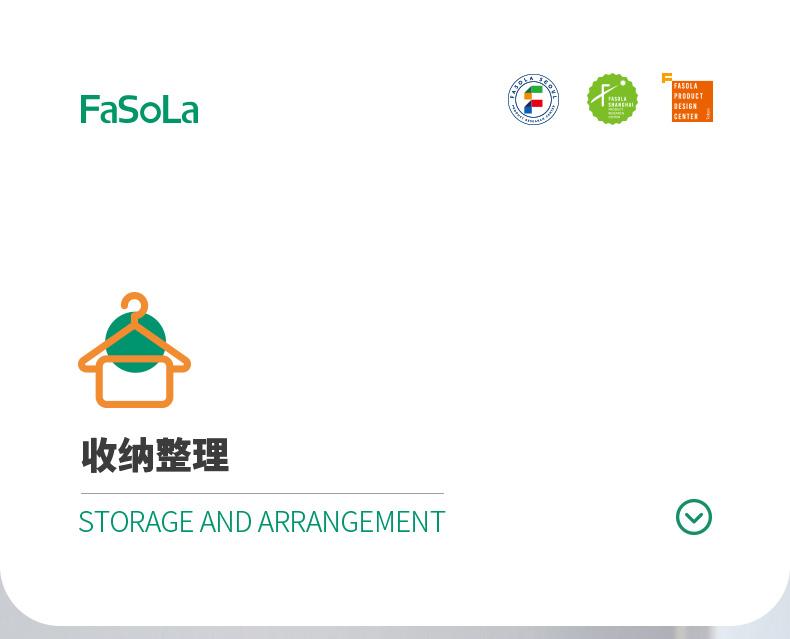This screenshot has height=639, width=790.
Task: Click the FASOLA SHANGHAI text in the green badge
Action: click(x=620, y=102)
